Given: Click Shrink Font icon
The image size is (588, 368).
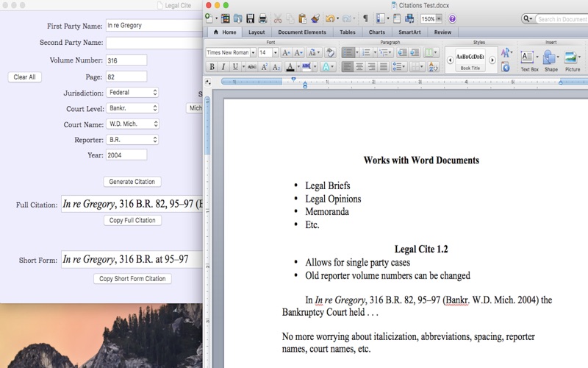Looking at the screenshot, I should point(298,52).
